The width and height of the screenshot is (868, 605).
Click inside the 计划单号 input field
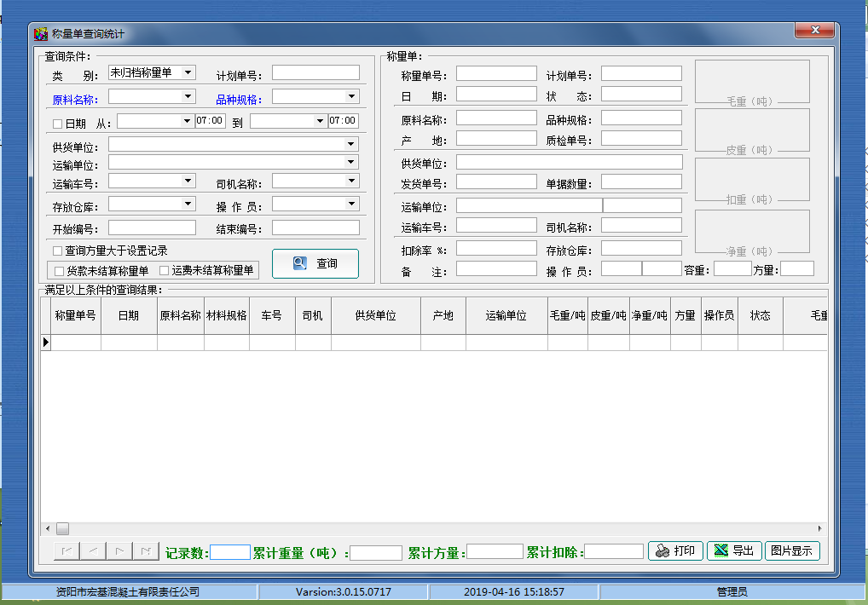click(x=315, y=72)
